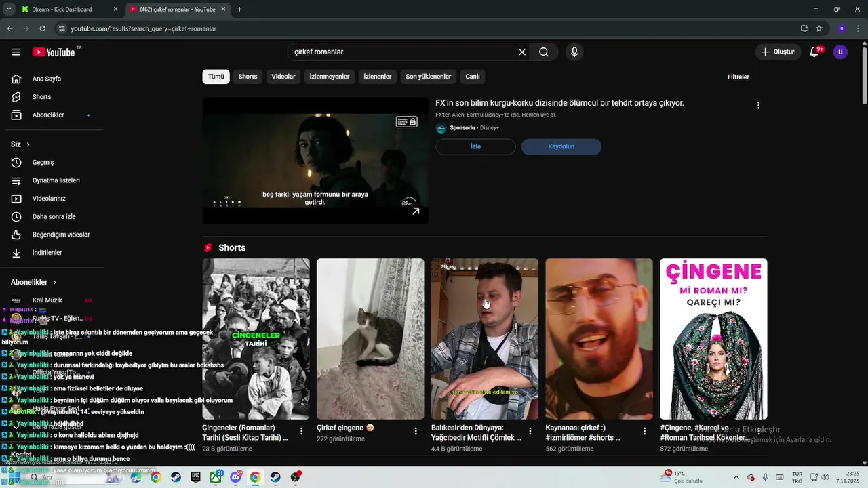Click the browser back arrow
Image resolution: width=868 pixels, height=488 pixels.
click(x=10, y=28)
